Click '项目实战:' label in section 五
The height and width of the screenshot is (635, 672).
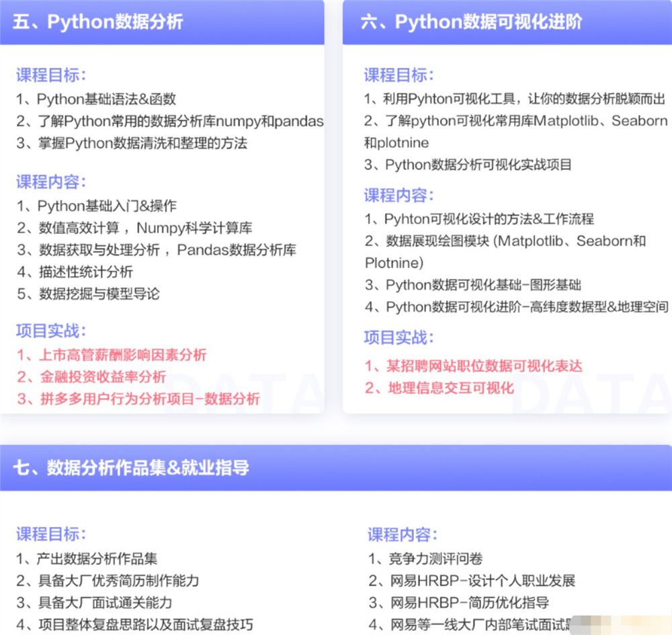click(x=51, y=331)
